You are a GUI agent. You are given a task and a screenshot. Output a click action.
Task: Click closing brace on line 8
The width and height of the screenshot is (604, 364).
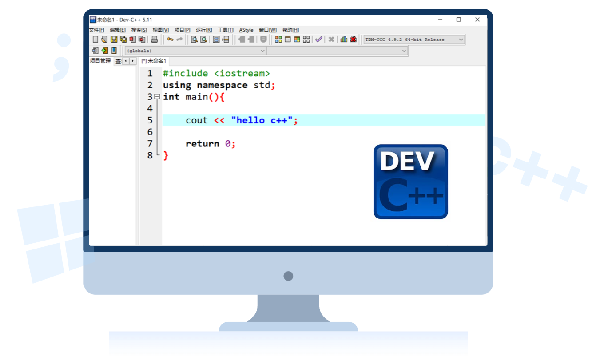pyautogui.click(x=166, y=156)
